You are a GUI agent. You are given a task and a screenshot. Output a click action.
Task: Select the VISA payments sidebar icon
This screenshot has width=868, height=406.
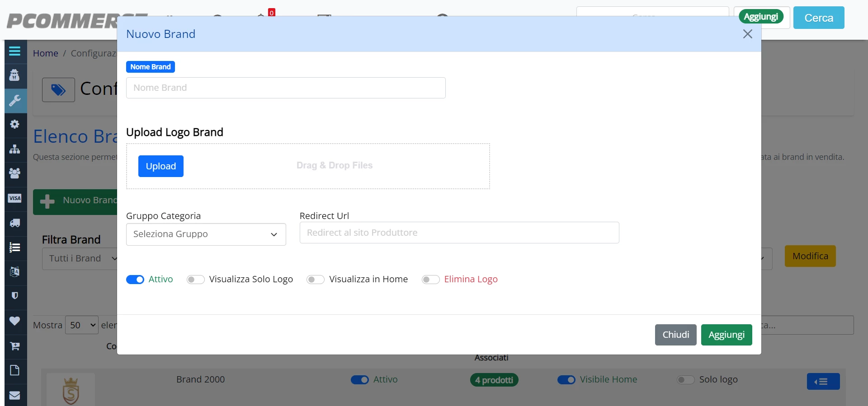(15, 198)
